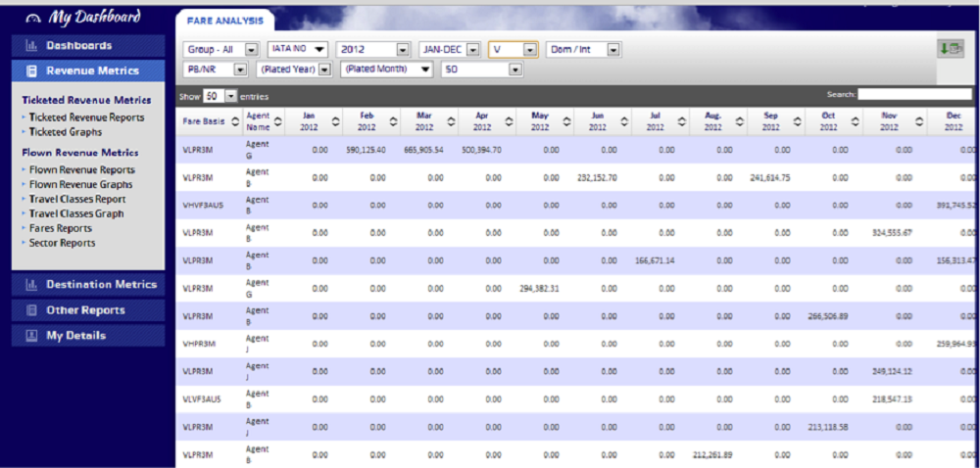
Task: Change the Show entries count dropdown
Action: 231,97
